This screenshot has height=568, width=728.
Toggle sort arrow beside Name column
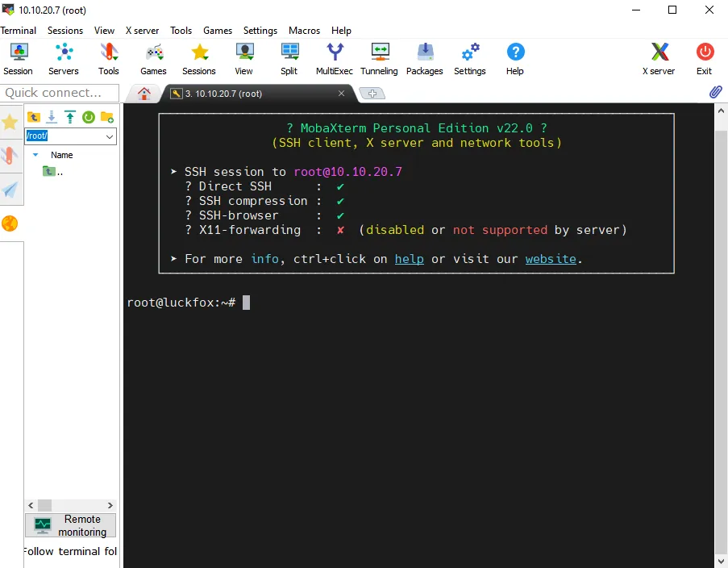tap(35, 155)
